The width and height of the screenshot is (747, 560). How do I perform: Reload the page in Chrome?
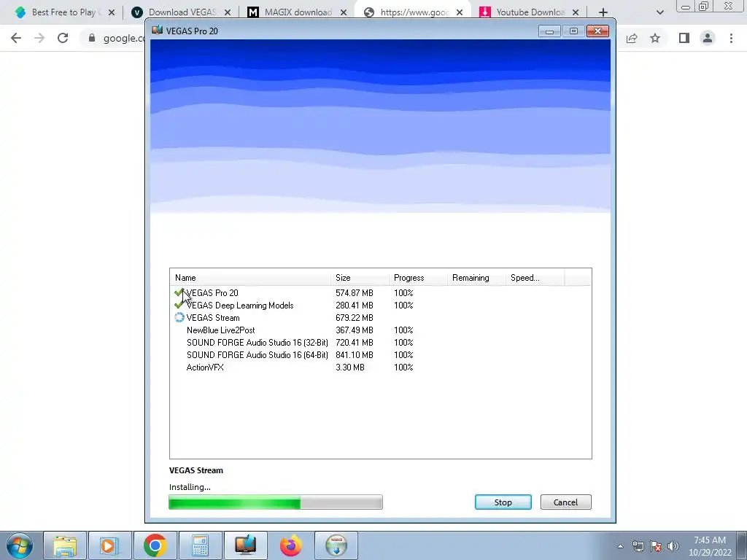[63, 38]
